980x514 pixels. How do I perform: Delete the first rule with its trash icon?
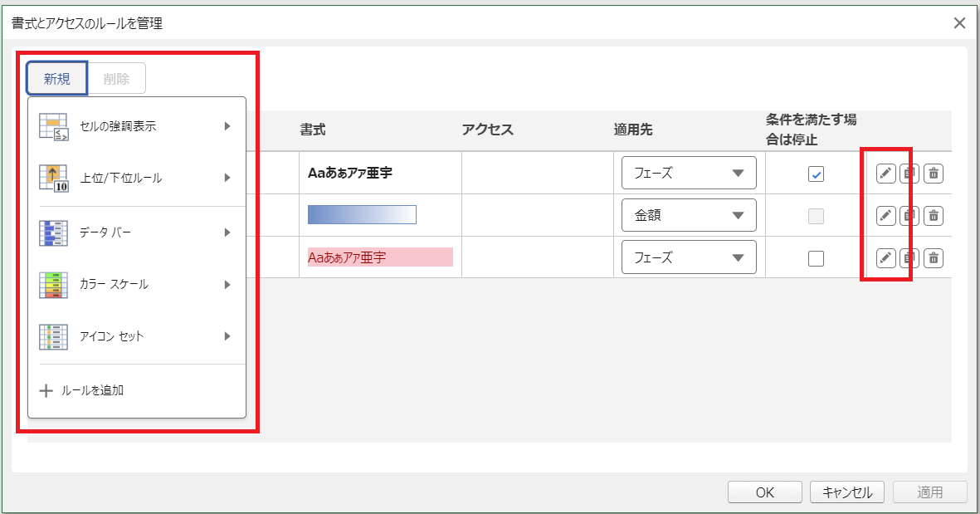[x=934, y=174]
